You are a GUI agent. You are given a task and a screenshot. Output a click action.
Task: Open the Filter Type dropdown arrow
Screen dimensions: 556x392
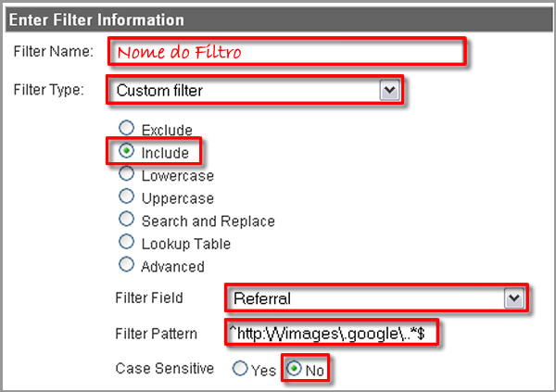(389, 91)
